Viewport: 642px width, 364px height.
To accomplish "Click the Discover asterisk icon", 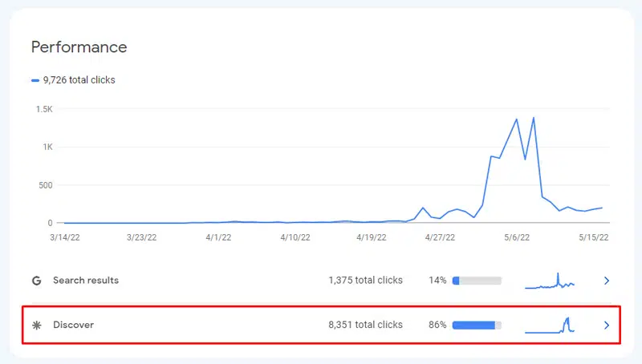I will click(x=36, y=325).
